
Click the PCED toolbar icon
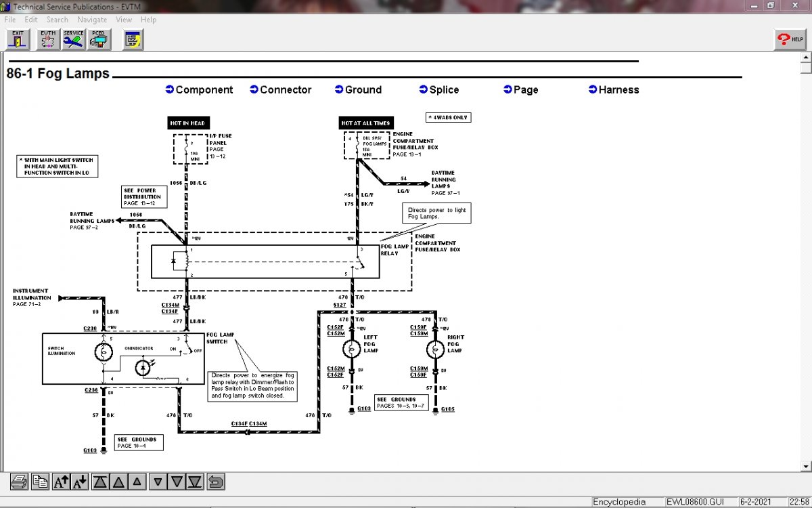tap(99, 39)
